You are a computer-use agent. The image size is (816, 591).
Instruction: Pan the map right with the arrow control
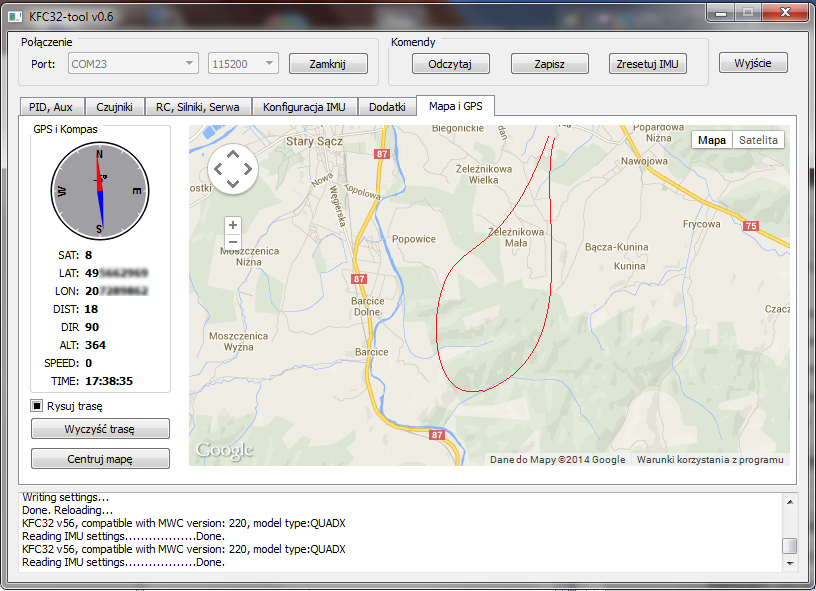(x=248, y=168)
